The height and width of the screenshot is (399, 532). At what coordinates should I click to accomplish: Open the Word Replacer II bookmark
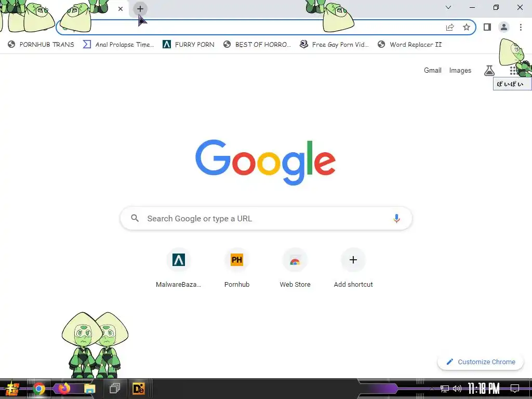pyautogui.click(x=410, y=45)
